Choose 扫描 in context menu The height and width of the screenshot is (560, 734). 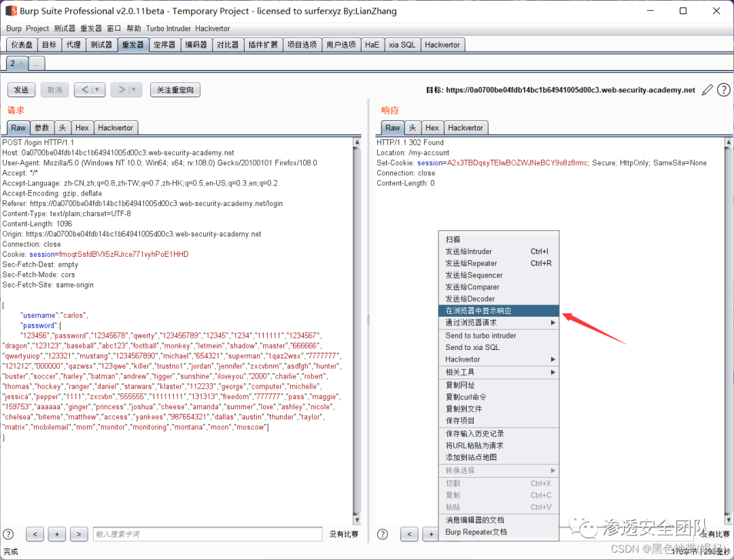[x=499, y=239]
